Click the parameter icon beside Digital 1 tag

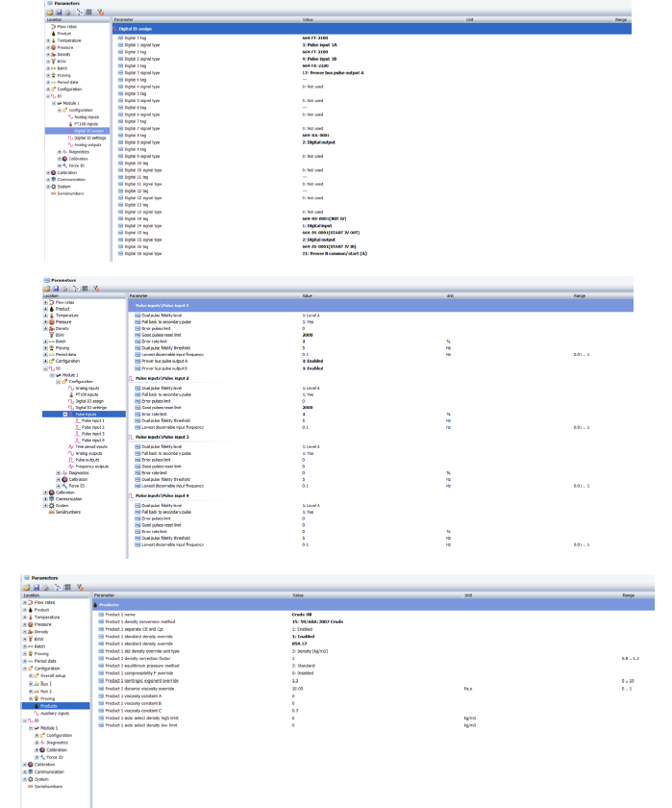(x=120, y=38)
